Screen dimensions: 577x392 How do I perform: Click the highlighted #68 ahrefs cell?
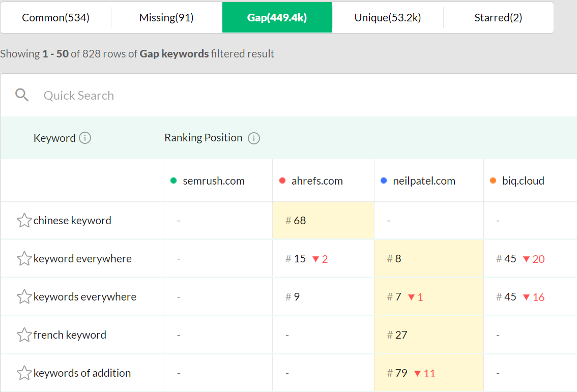(x=324, y=220)
